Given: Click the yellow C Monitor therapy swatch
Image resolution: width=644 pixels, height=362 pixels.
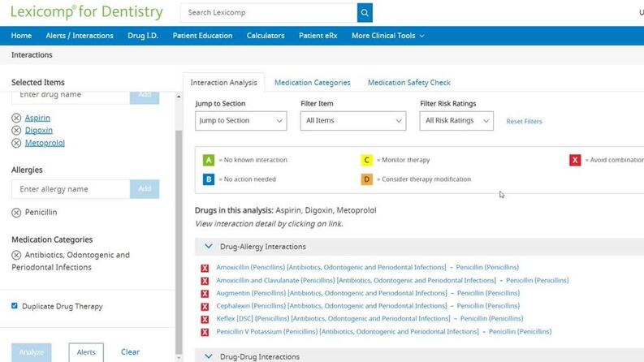Looking at the screenshot, I should (367, 160).
